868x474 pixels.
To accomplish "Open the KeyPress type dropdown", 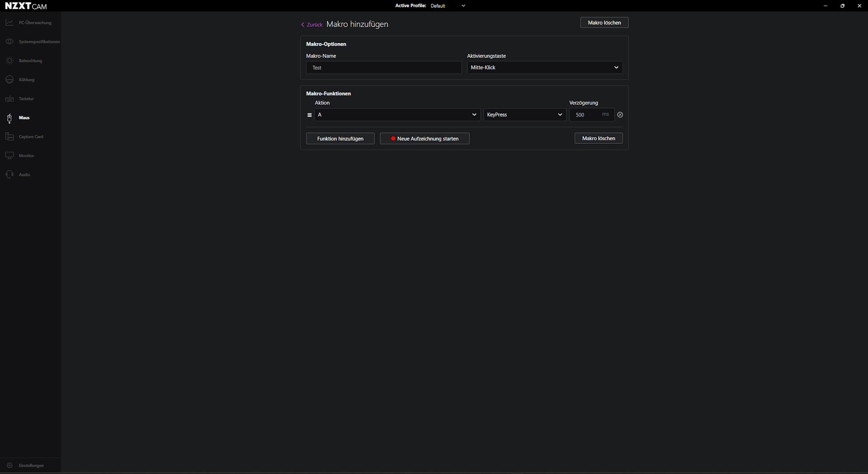I will [524, 115].
